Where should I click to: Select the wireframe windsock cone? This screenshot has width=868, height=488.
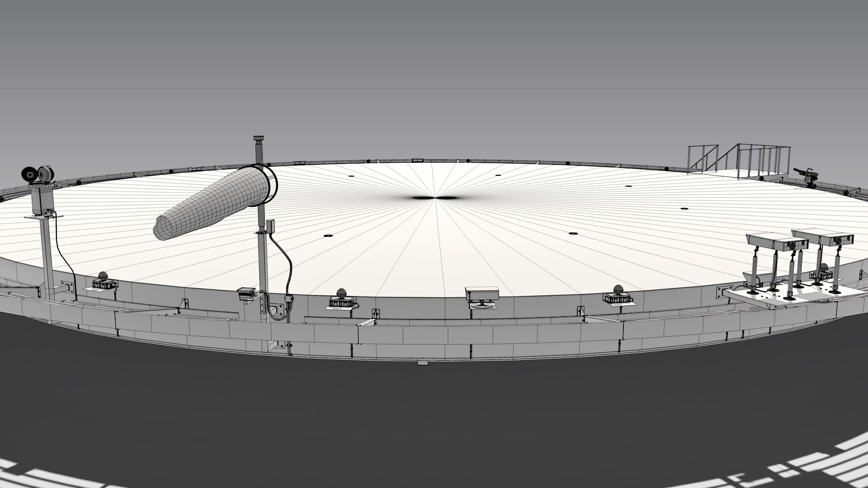[x=212, y=202]
